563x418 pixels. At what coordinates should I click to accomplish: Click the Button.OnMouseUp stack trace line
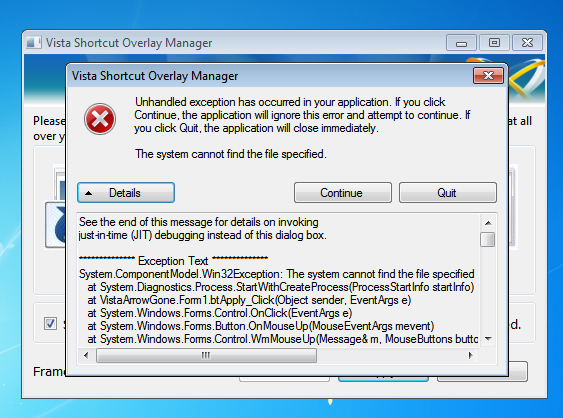point(261,326)
